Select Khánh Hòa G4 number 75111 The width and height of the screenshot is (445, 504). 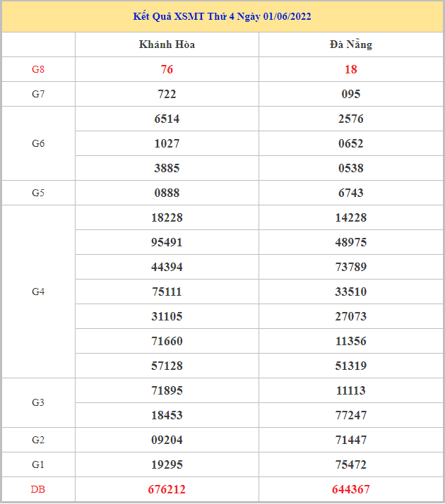167,292
